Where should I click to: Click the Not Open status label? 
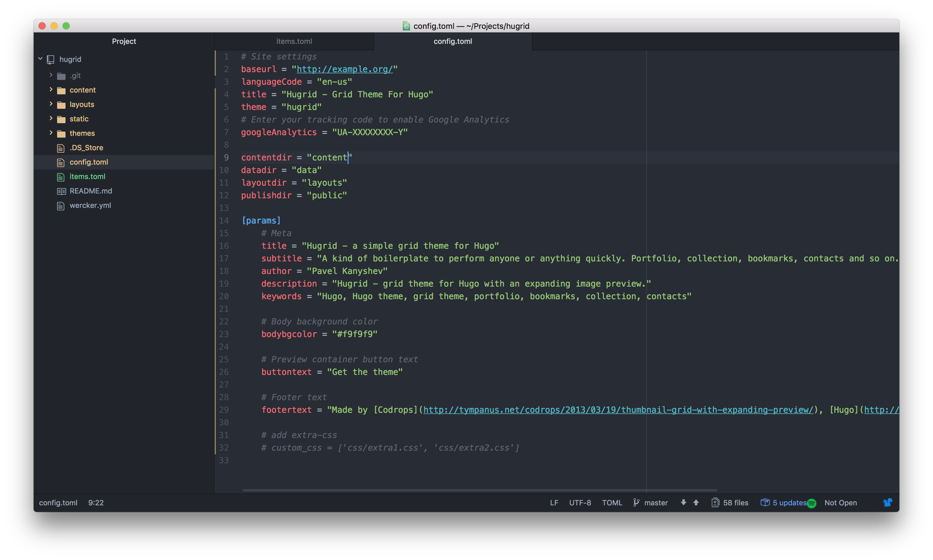[x=840, y=503]
